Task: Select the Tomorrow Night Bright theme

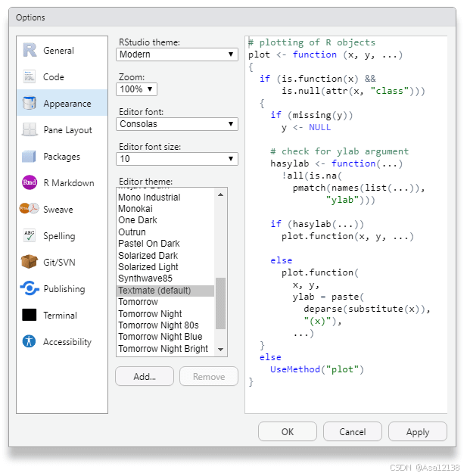Action: click(x=166, y=349)
